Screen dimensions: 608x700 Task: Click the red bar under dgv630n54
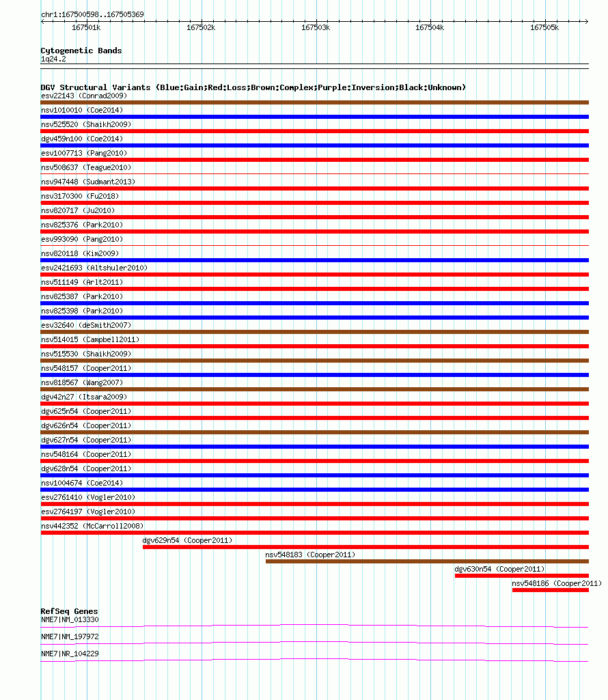pyautogui.click(x=522, y=576)
